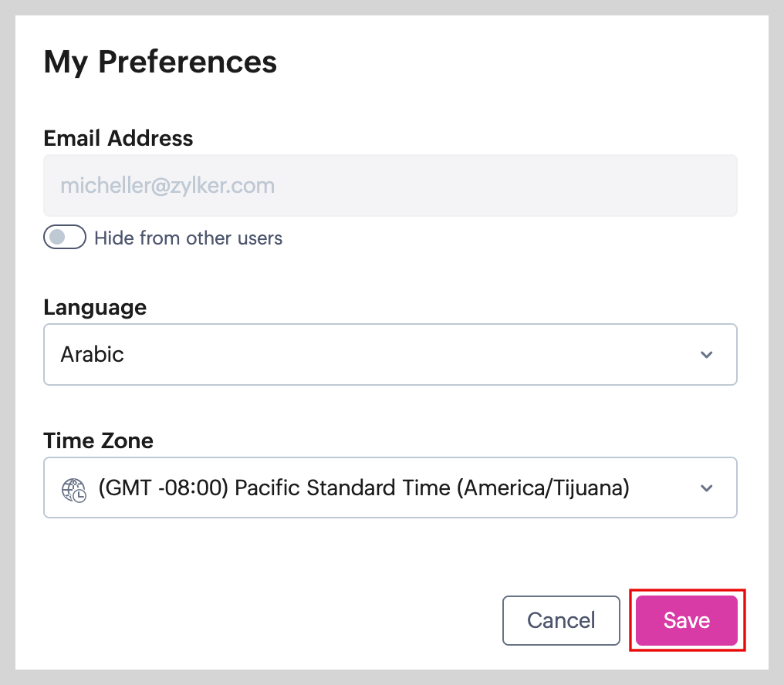The width and height of the screenshot is (784, 685).
Task: Cancel the preference changes
Action: click(561, 620)
